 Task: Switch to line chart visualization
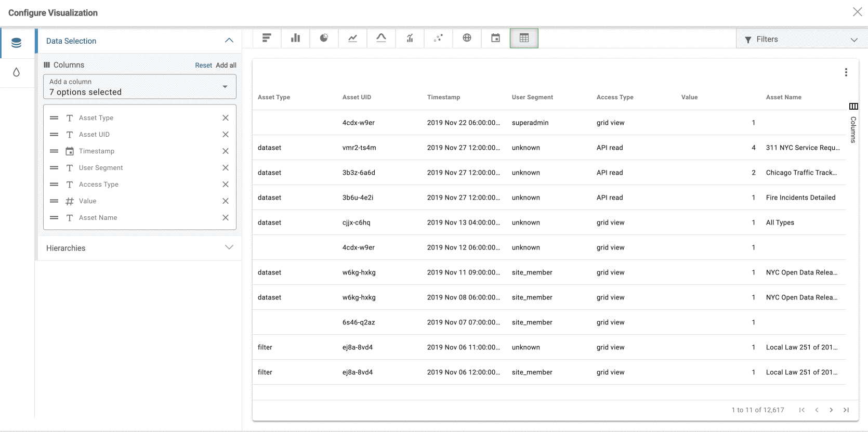[352, 38]
